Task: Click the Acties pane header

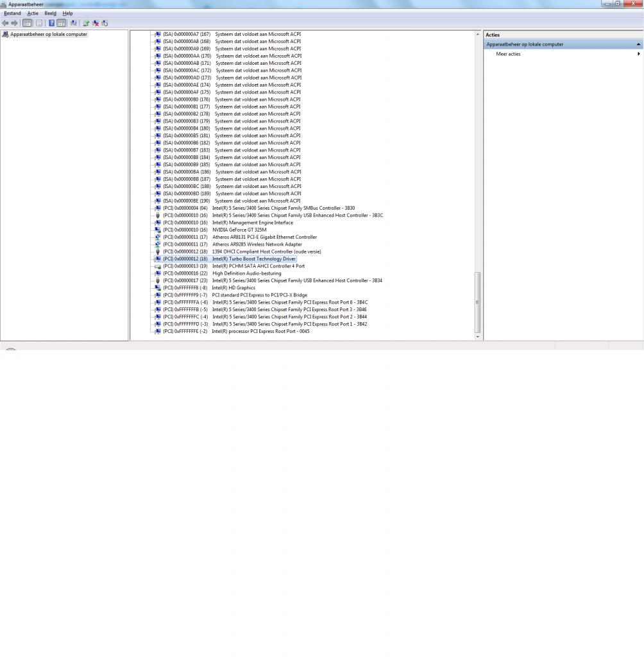Action: tap(563, 35)
